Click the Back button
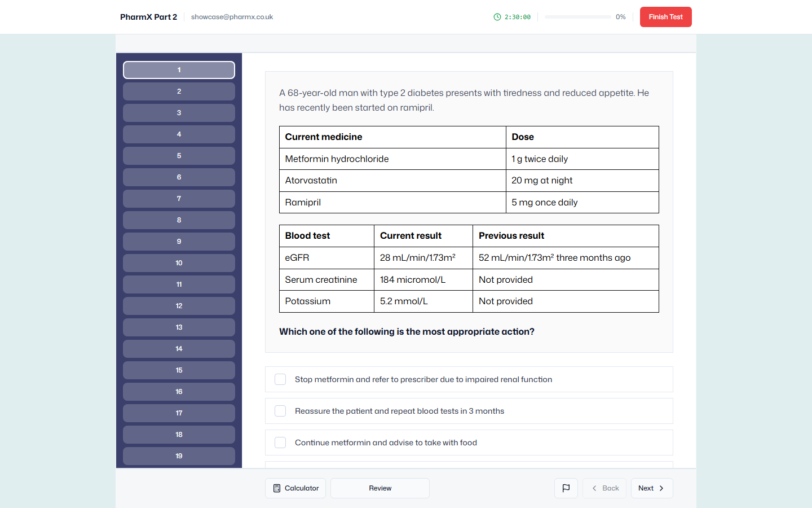 [x=604, y=488]
